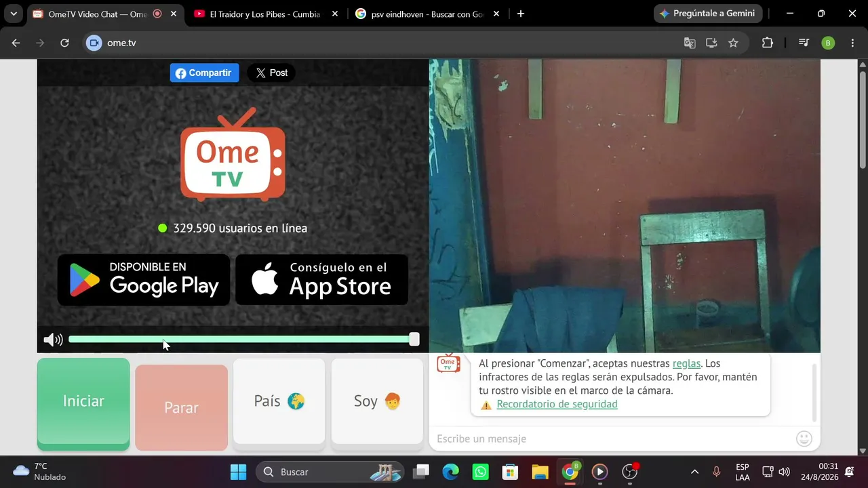Go forward with the browser arrow
The width and height of the screenshot is (868, 488).
(40, 43)
